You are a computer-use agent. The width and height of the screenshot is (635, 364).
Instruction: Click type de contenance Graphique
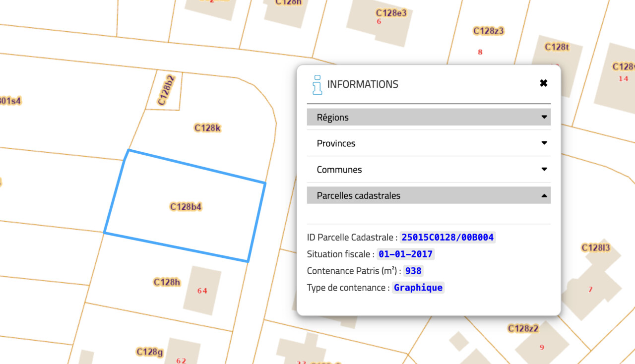tap(418, 288)
